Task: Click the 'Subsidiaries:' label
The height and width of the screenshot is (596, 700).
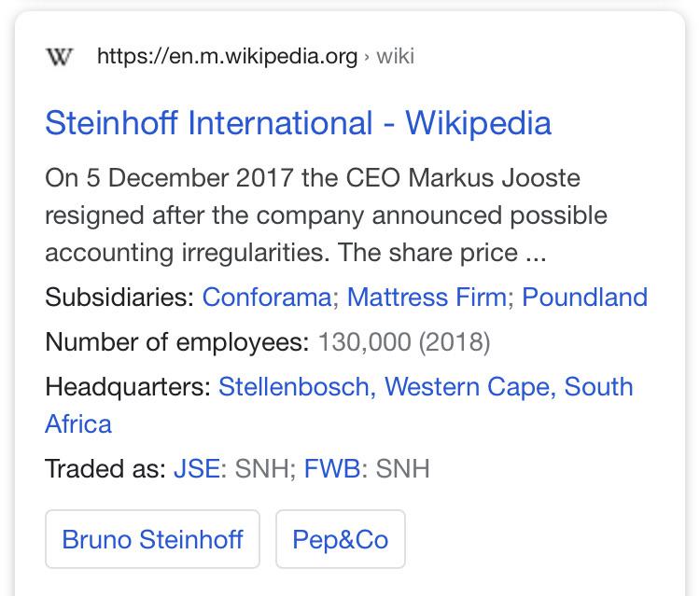Action: coord(119,298)
